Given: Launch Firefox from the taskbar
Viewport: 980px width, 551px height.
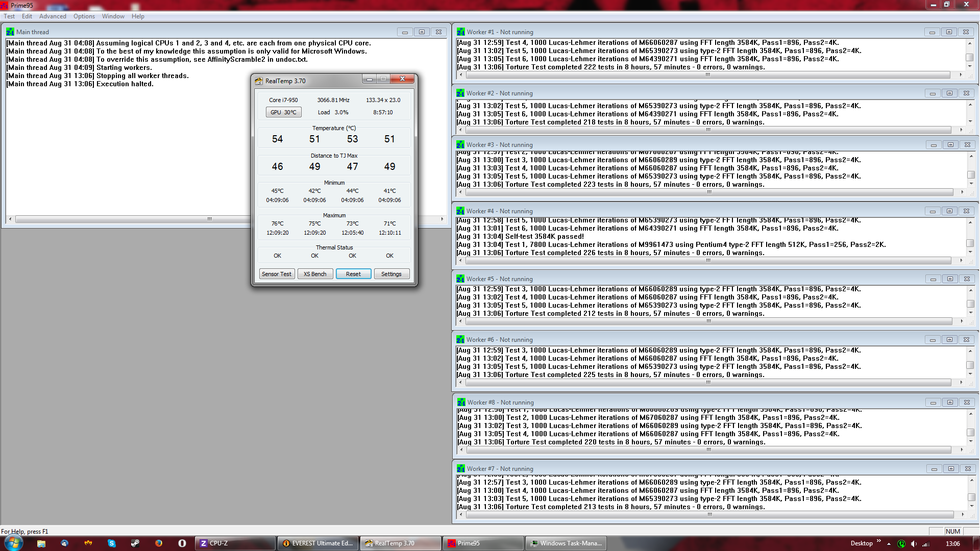Looking at the screenshot, I should pyautogui.click(x=158, y=543).
